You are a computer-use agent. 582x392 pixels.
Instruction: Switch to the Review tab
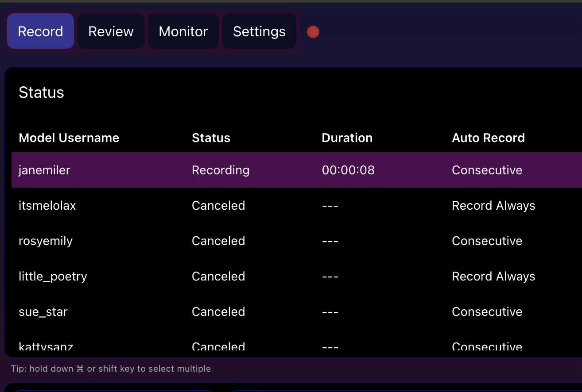click(110, 31)
